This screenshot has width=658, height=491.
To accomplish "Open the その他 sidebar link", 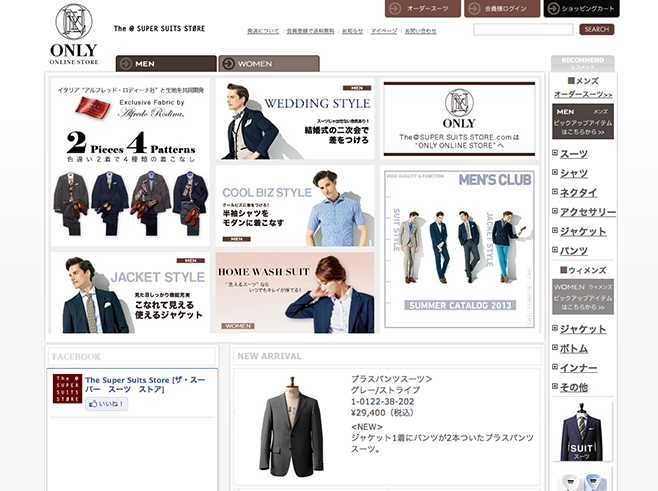I will click(574, 387).
